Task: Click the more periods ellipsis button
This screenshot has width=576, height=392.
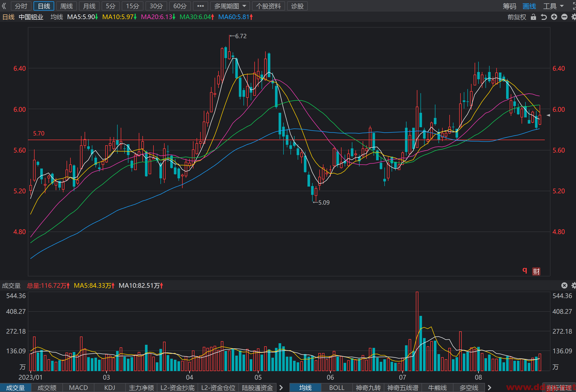Action: (200, 6)
